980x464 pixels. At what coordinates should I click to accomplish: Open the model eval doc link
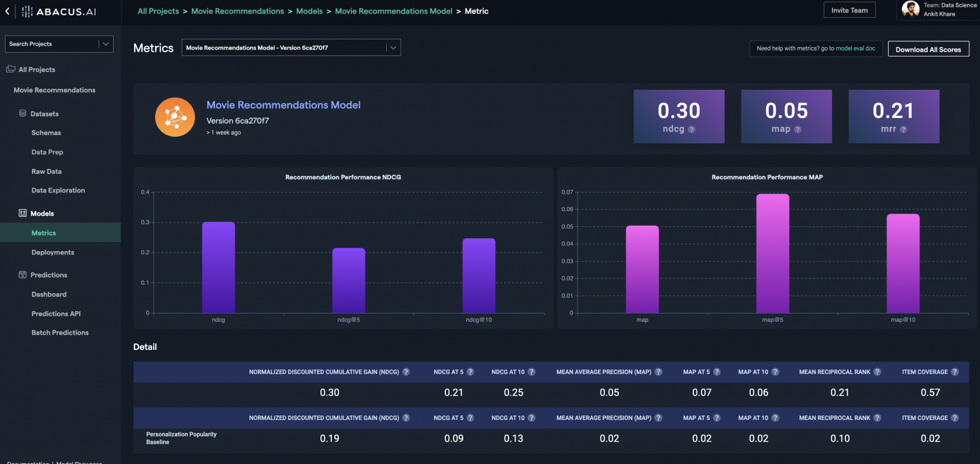[x=856, y=48]
